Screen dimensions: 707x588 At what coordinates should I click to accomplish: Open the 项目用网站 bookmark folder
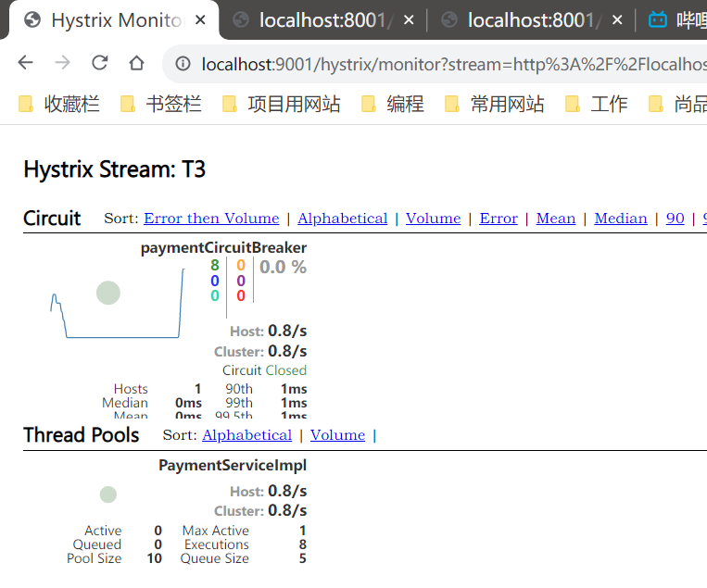[282, 104]
